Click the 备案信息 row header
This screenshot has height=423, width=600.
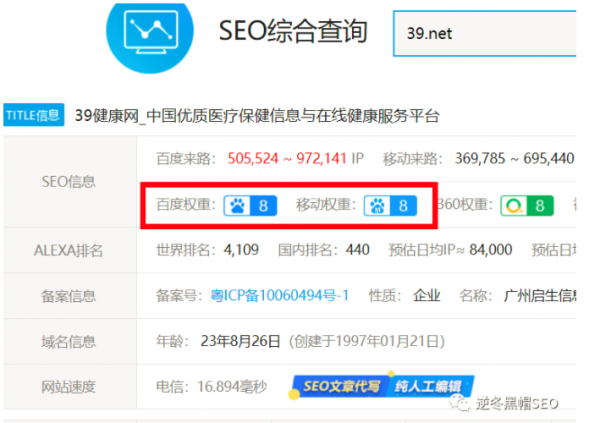(x=68, y=296)
